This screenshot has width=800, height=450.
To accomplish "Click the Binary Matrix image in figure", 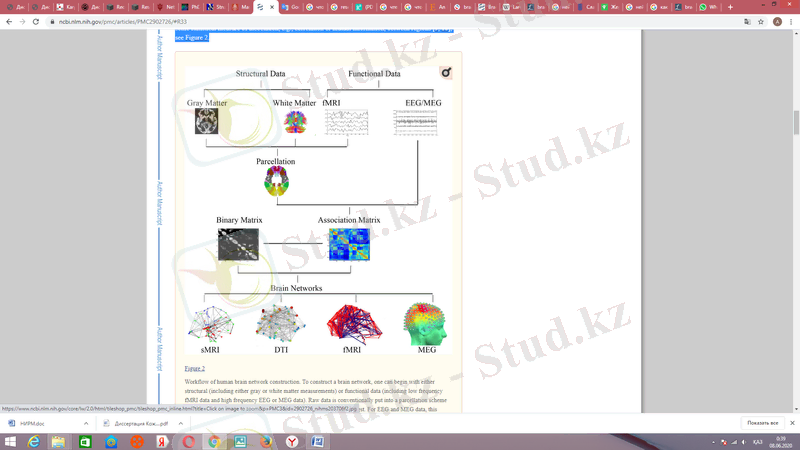I will [x=238, y=244].
